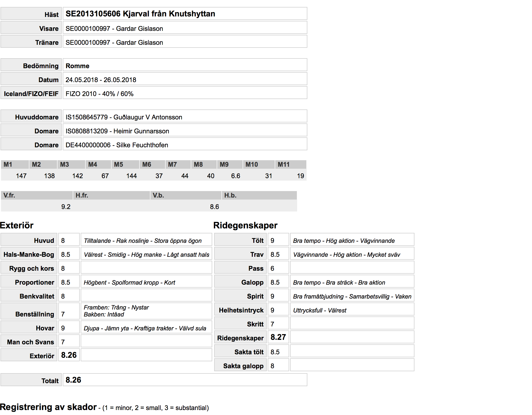The width and height of the screenshot is (532, 415).
Task: Click the M4 measurement value 67
Action: click(105, 176)
